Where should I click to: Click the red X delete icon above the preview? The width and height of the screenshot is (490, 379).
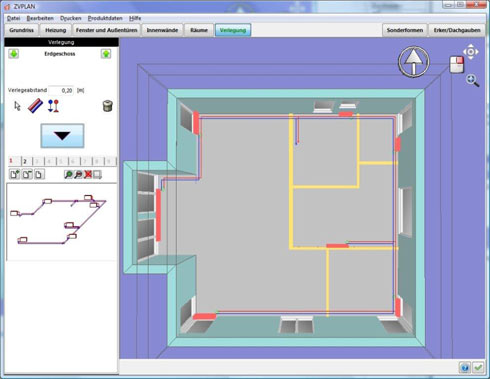(x=88, y=174)
